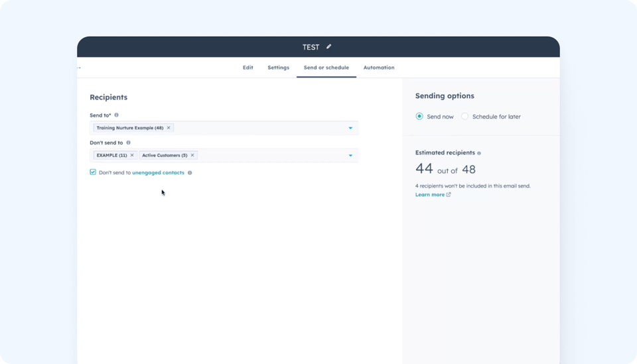
Task: Click the info icon beside Send to
Action: coord(116,115)
